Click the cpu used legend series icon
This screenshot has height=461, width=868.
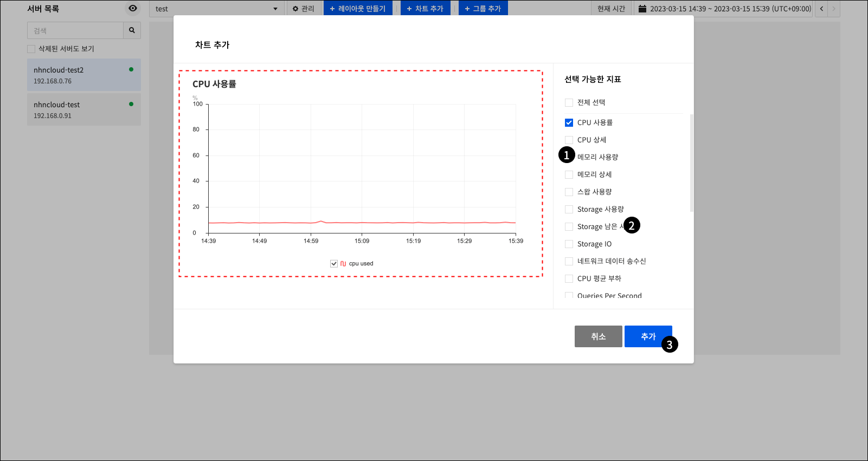[x=343, y=264]
